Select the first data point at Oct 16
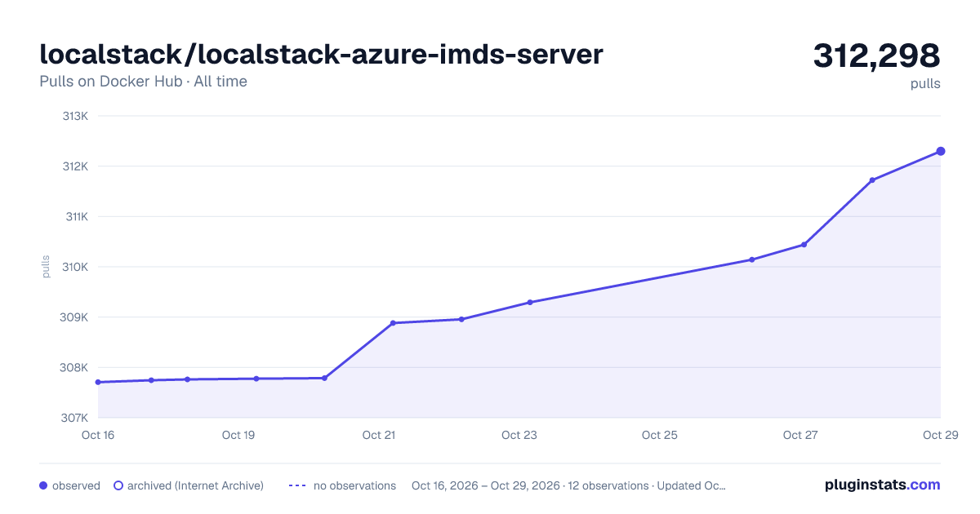980x514 pixels. (x=98, y=382)
